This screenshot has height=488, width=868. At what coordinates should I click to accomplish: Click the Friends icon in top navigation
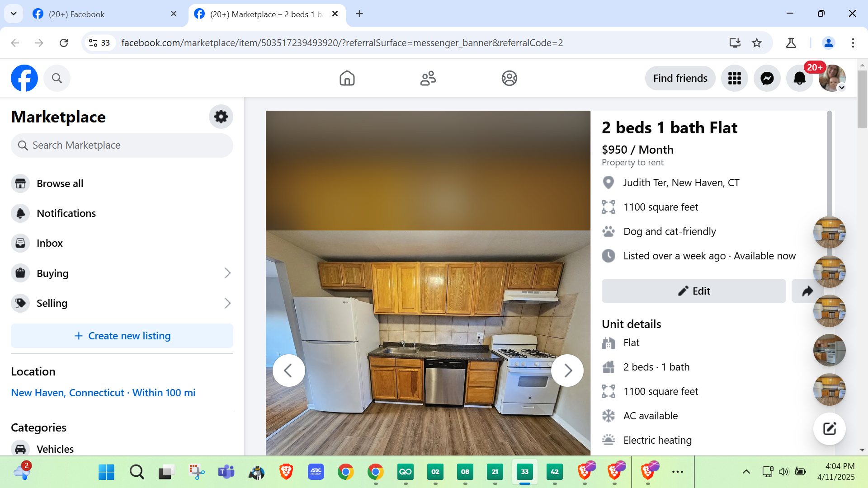click(428, 78)
